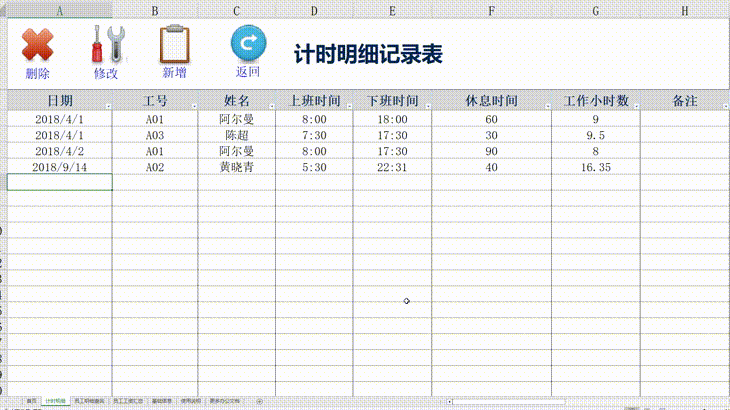Click the red X 删除 (delete) icon

tap(37, 46)
